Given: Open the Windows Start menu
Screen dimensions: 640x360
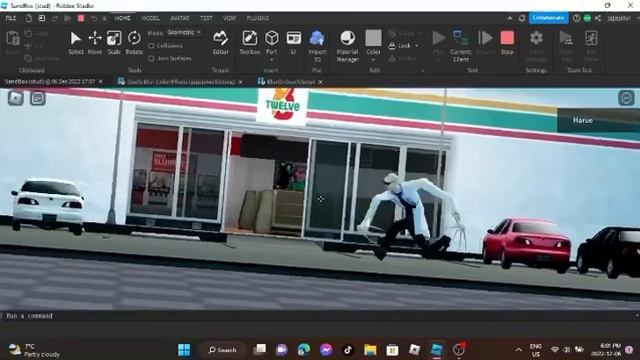Looking at the screenshot, I should (184, 350).
